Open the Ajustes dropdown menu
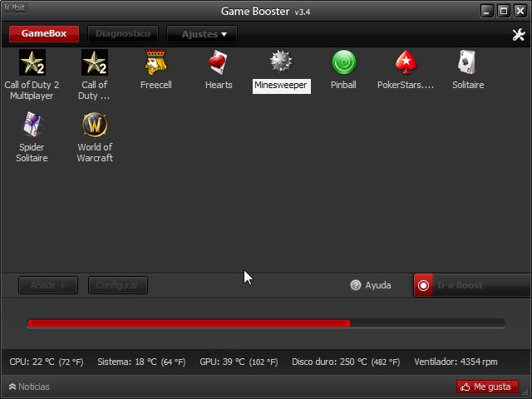The image size is (532, 399). pyautogui.click(x=202, y=34)
